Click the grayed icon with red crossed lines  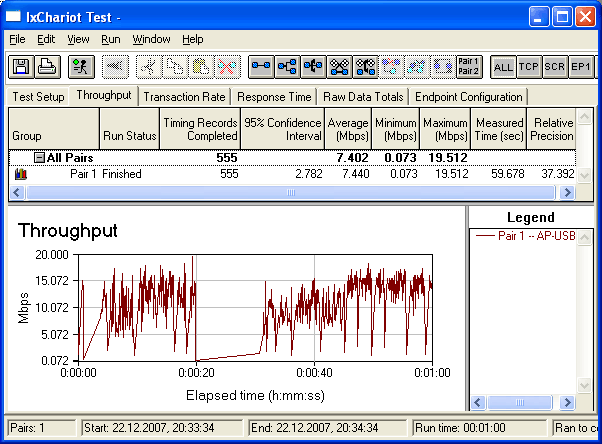[x=391, y=67]
